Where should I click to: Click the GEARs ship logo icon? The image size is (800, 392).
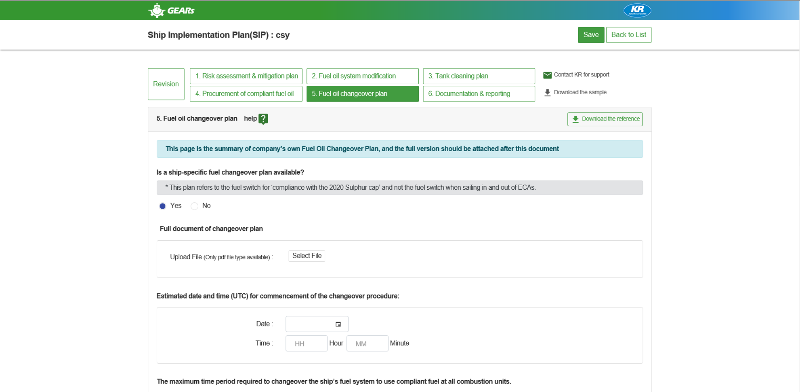coord(156,10)
